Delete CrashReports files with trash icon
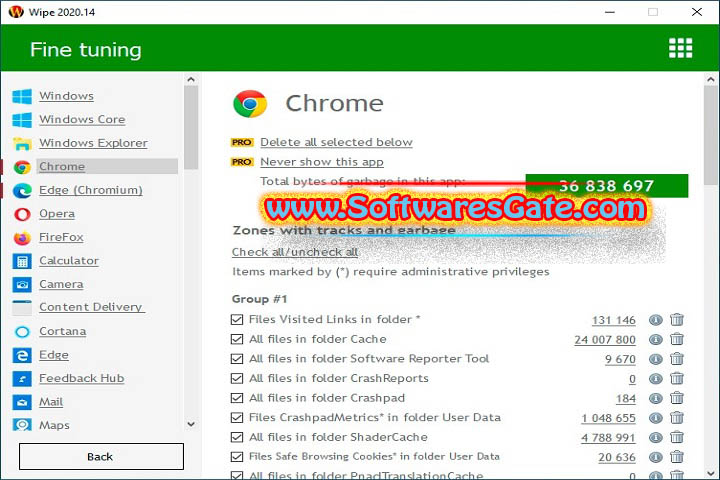 point(677,378)
